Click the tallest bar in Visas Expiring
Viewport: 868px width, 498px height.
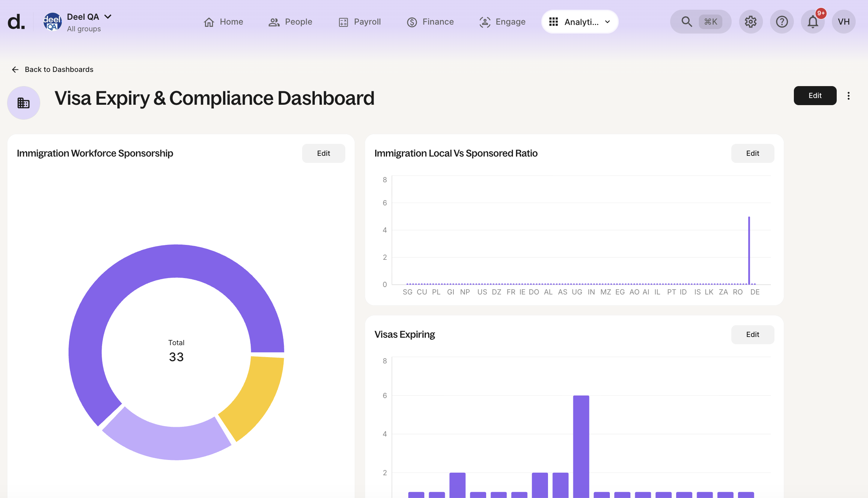point(581,444)
